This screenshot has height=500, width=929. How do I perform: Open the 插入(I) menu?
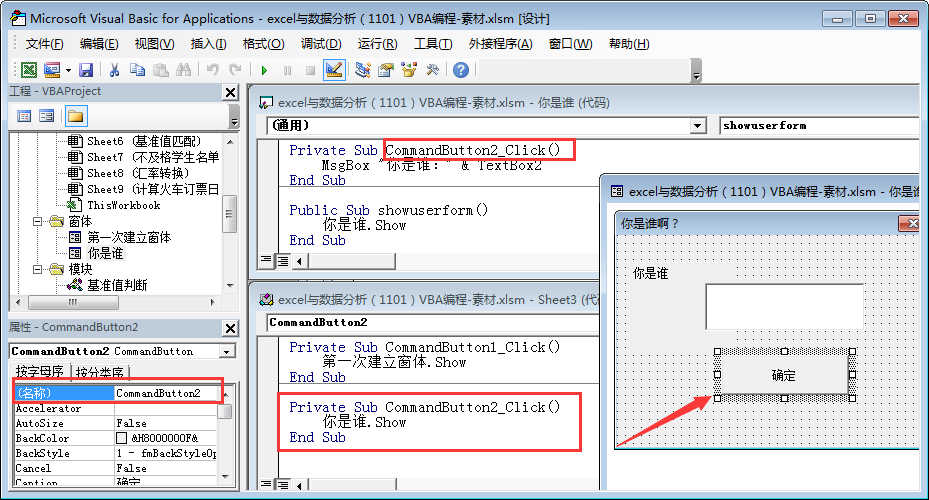[x=208, y=44]
